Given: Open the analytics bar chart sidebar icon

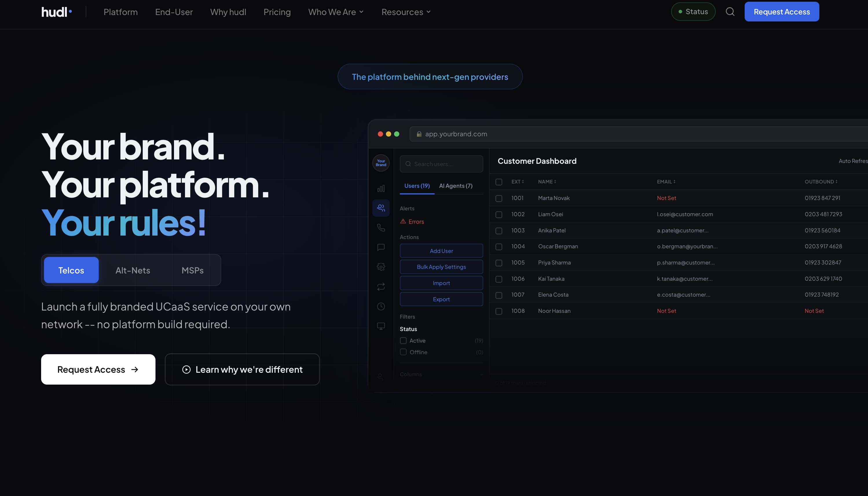Looking at the screenshot, I should [x=381, y=188].
